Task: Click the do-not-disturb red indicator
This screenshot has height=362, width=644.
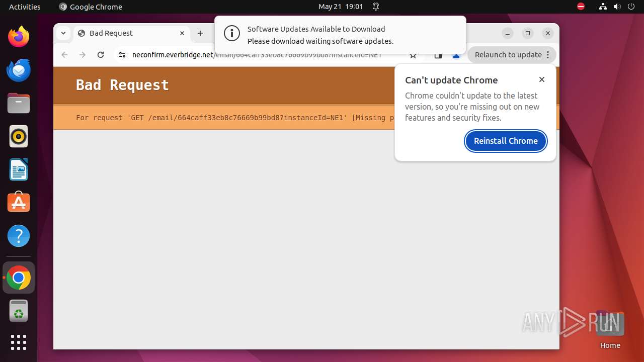Action: tap(581, 7)
